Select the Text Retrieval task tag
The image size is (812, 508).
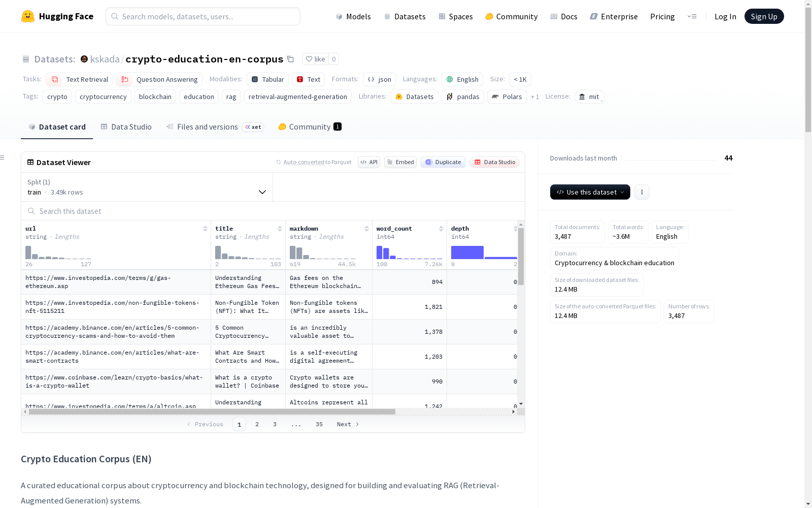coord(79,79)
